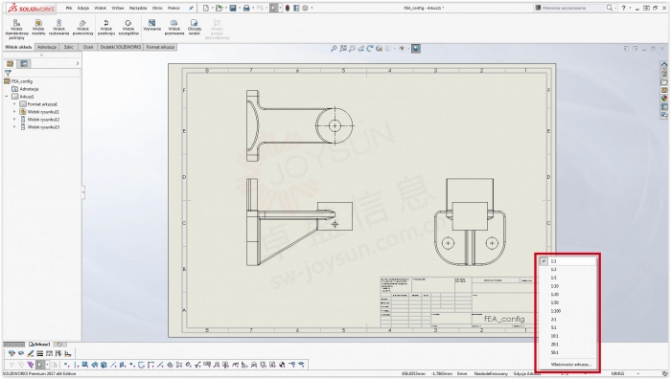Expand the panel tabs chevron arrow
671x380 pixels.
click(x=77, y=63)
